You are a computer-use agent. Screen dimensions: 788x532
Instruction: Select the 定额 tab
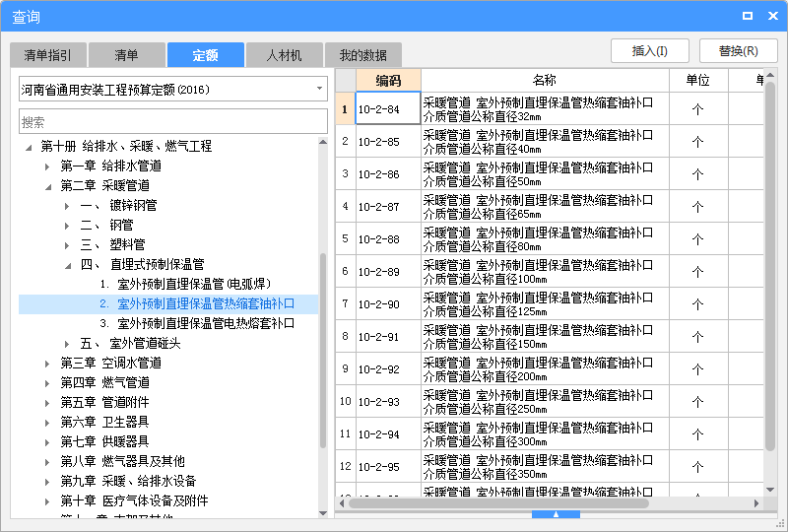pyautogui.click(x=206, y=55)
